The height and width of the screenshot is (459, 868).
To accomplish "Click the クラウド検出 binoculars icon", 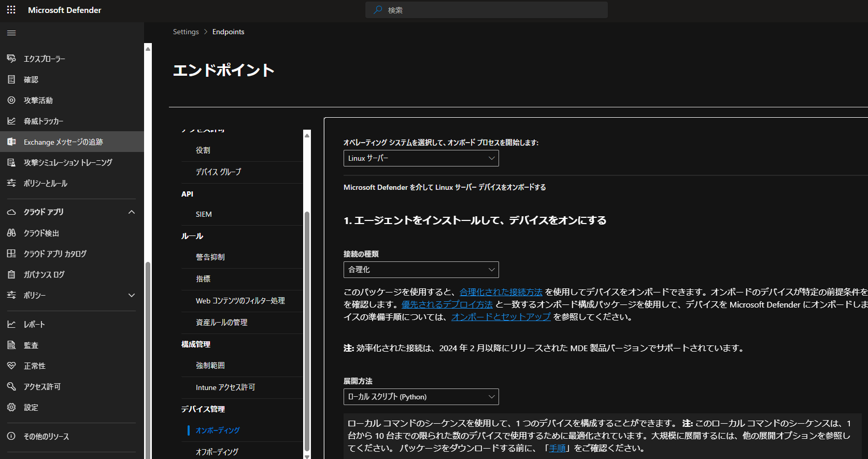I will point(11,233).
